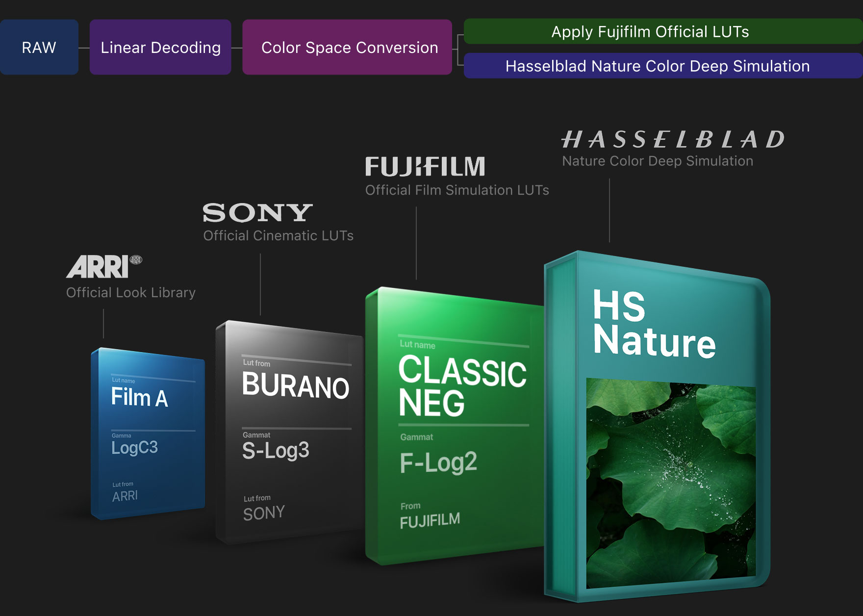Click the ARRI brand logo
This screenshot has height=616, width=863.
point(104,267)
